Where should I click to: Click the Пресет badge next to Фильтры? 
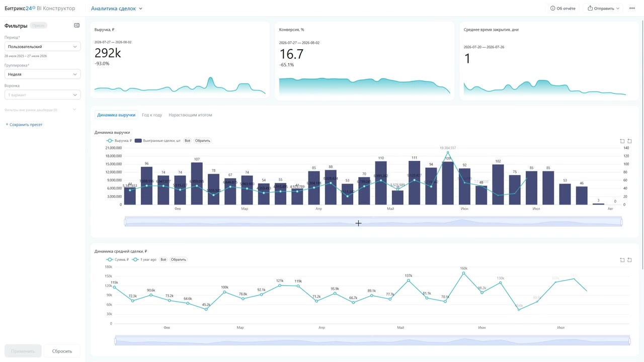click(38, 25)
